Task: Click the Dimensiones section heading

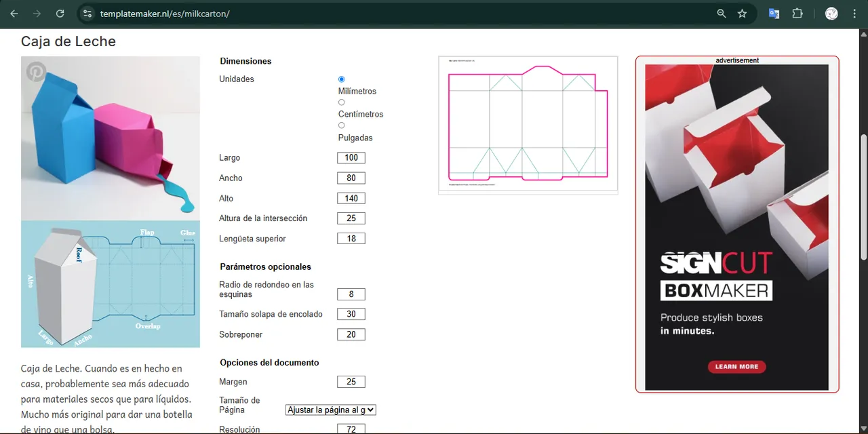Action: point(245,61)
